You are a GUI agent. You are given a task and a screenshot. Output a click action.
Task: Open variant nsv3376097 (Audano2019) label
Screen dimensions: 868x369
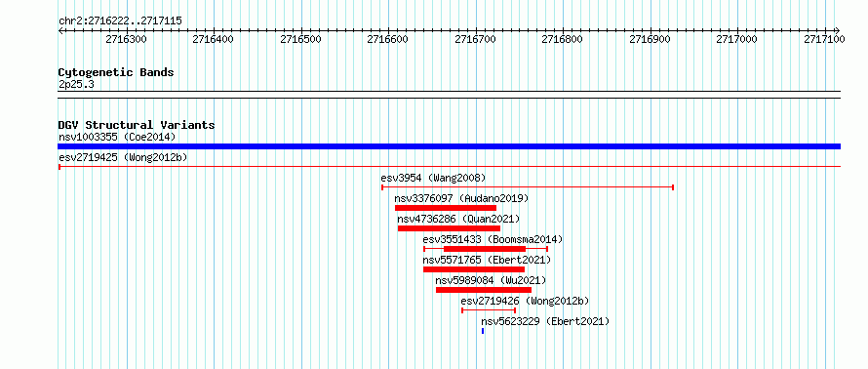click(461, 198)
